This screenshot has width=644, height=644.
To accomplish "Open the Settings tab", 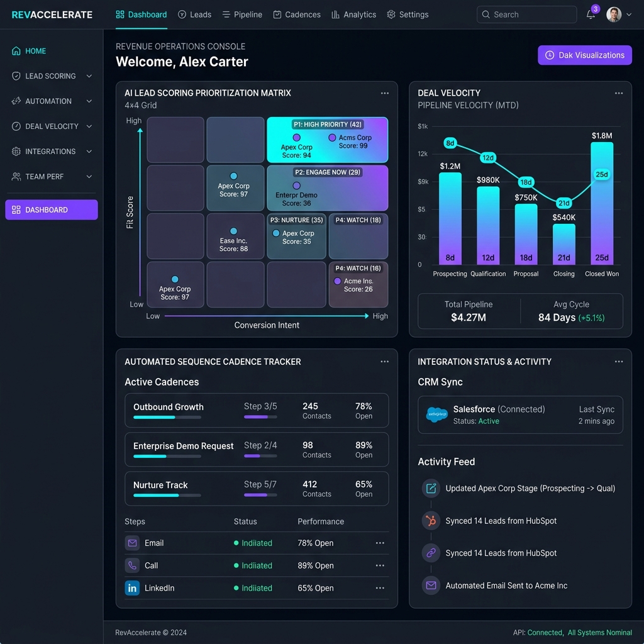I will (x=408, y=15).
